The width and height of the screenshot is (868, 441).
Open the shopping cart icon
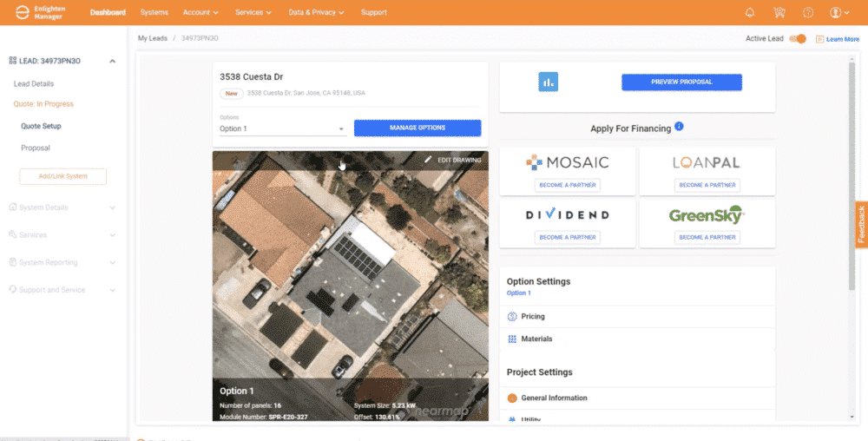coord(779,12)
